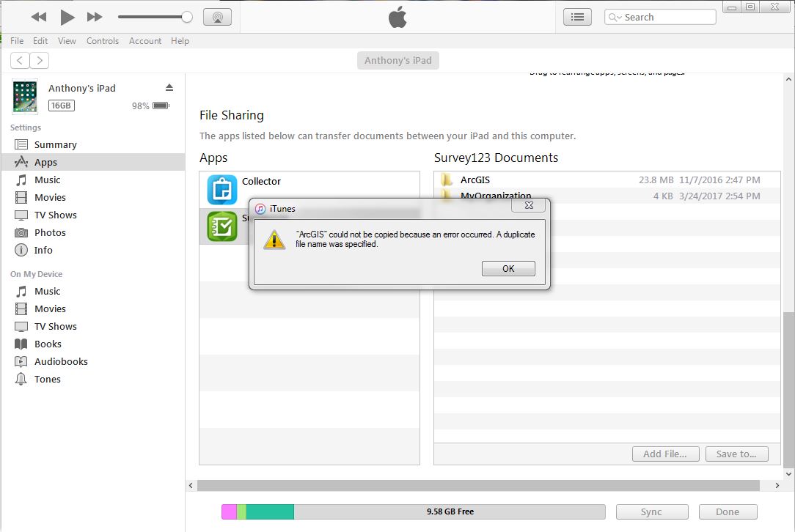The width and height of the screenshot is (795, 532).
Task: Adjust the volume slider knob
Action: pos(187,18)
